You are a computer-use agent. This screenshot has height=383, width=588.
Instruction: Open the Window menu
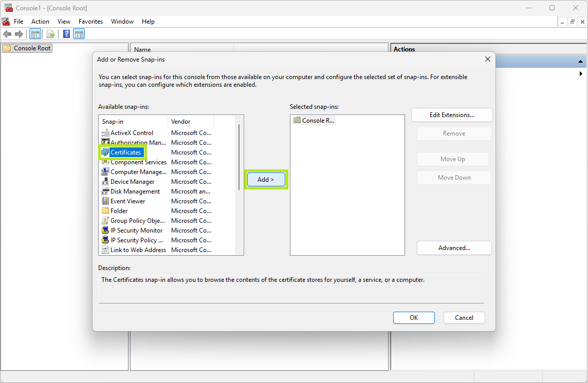click(x=122, y=22)
